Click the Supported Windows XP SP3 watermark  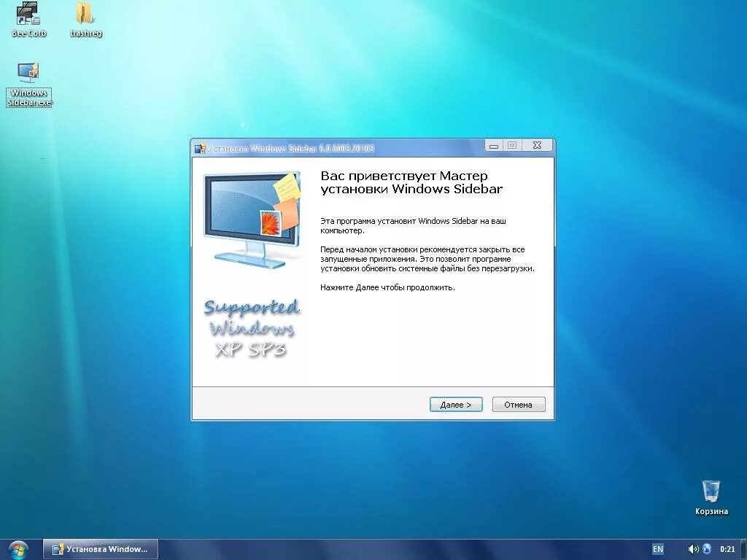pyautogui.click(x=252, y=328)
